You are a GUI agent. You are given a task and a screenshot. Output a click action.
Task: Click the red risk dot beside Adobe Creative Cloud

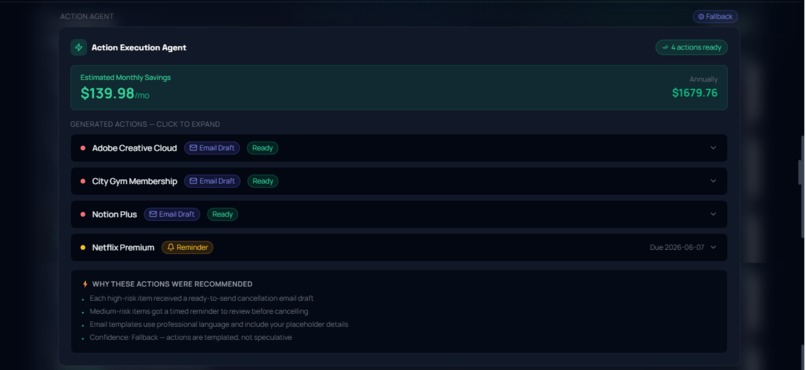pyautogui.click(x=83, y=148)
